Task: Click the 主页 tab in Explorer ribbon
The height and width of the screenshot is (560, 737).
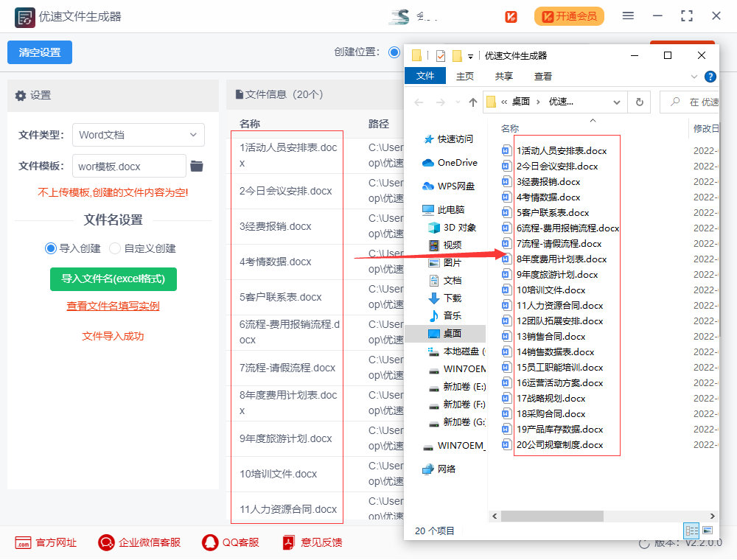Action: point(465,76)
